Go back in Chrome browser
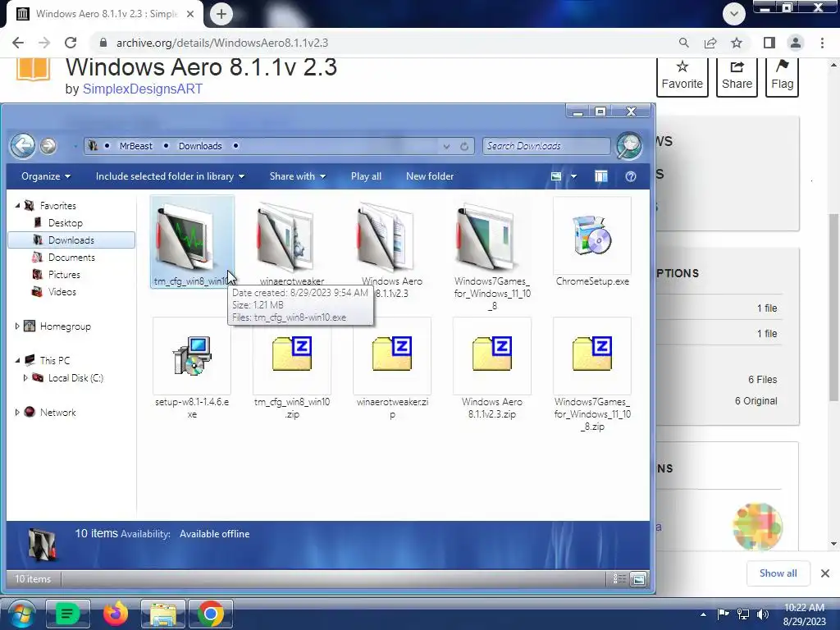The width and height of the screenshot is (840, 630). coord(18,43)
